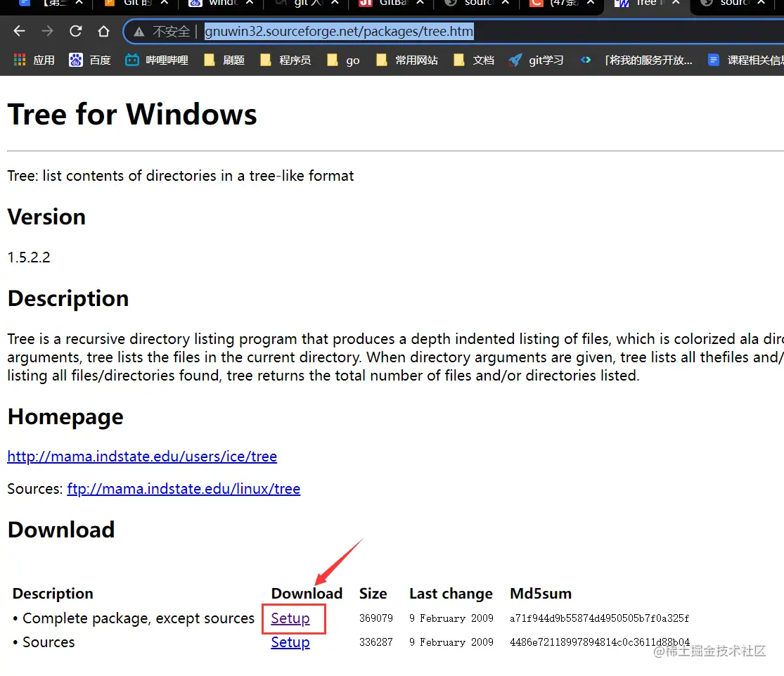This screenshot has width=784, height=676.
Task: Close the (47条 browser tab
Action: point(591,3)
